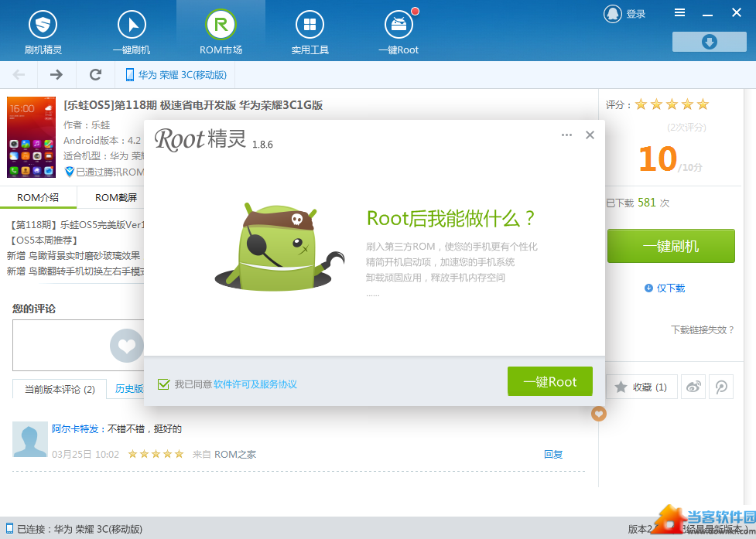Select the 一键刷机 cursor icon
Viewport: 756px width, 539px height.
point(132,26)
